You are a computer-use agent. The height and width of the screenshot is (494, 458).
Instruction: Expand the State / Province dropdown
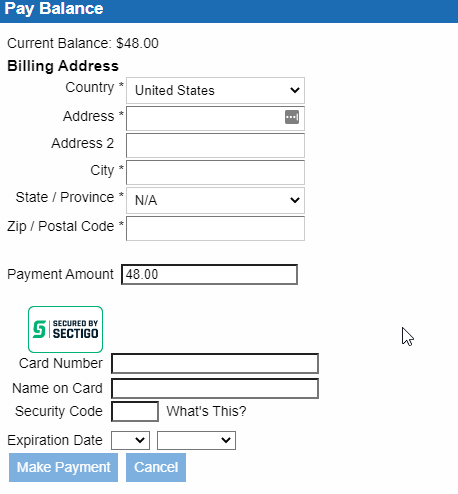[215, 200]
